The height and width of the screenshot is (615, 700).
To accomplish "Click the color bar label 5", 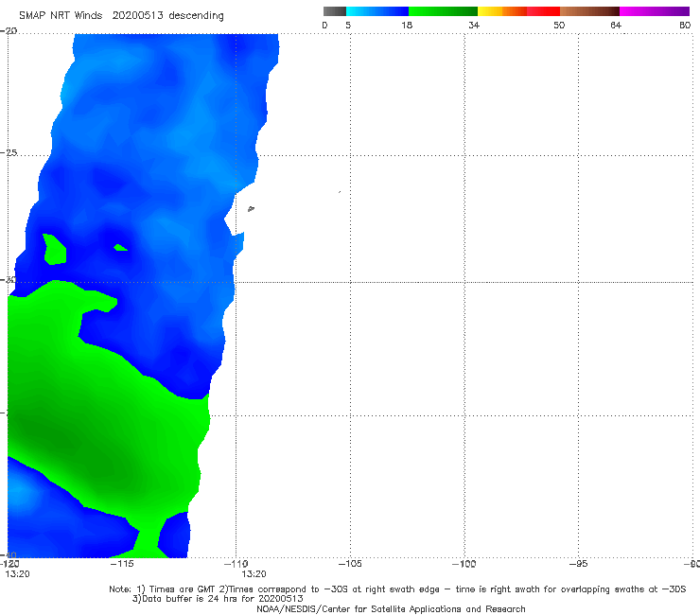I will pos(348,25).
